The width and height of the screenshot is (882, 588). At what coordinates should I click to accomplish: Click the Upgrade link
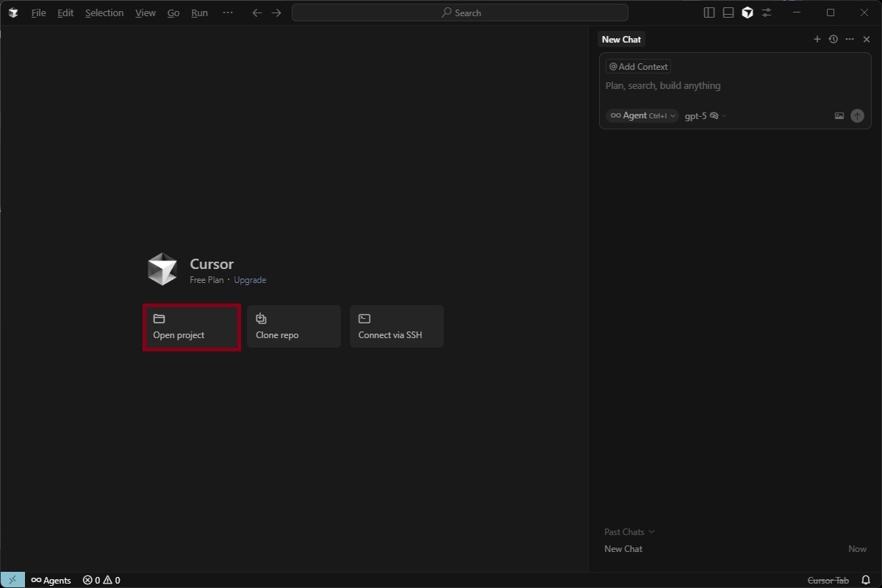(250, 280)
